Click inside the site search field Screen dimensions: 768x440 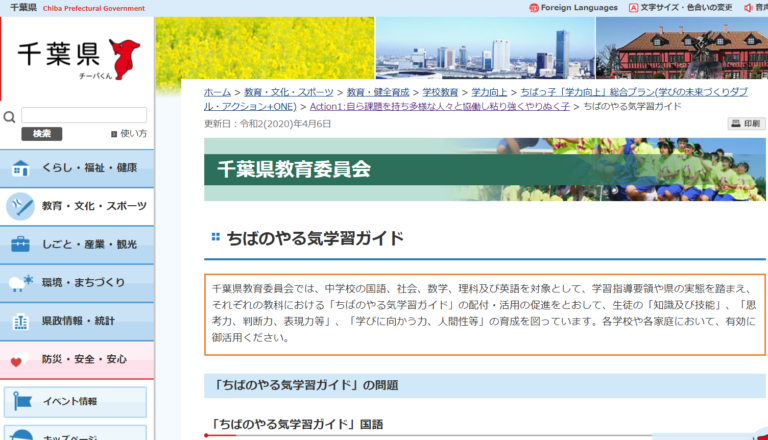[84, 115]
